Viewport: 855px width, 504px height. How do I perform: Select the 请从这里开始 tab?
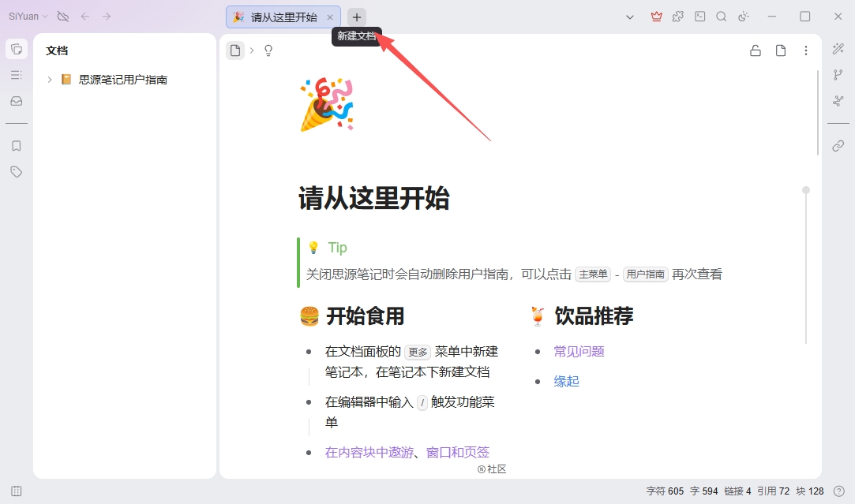[283, 17]
